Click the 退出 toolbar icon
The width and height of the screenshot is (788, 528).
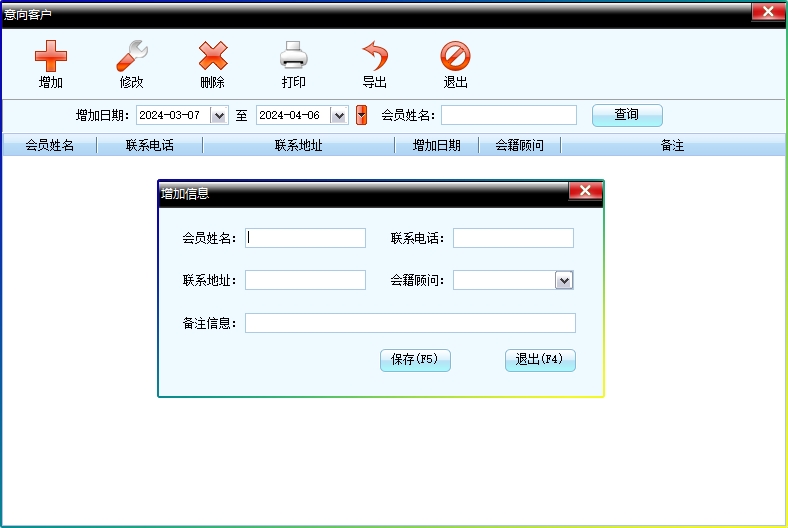[455, 58]
